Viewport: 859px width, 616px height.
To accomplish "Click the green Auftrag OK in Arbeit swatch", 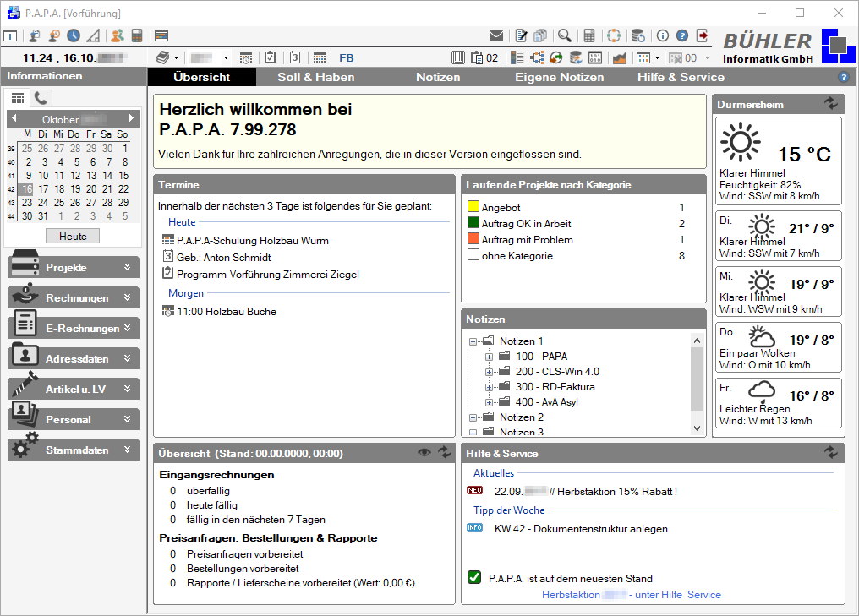I will click(x=473, y=222).
